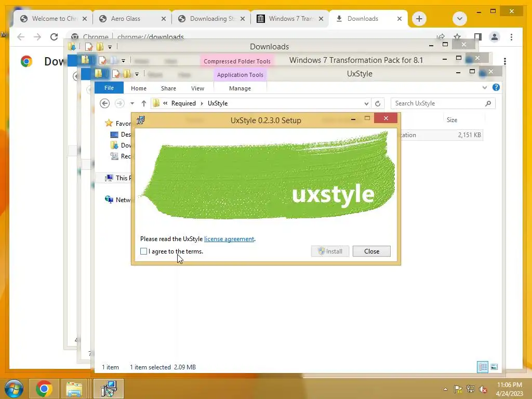The height and width of the screenshot is (399, 532).
Task: Open the Chrome profile avatar
Action: pos(495,37)
